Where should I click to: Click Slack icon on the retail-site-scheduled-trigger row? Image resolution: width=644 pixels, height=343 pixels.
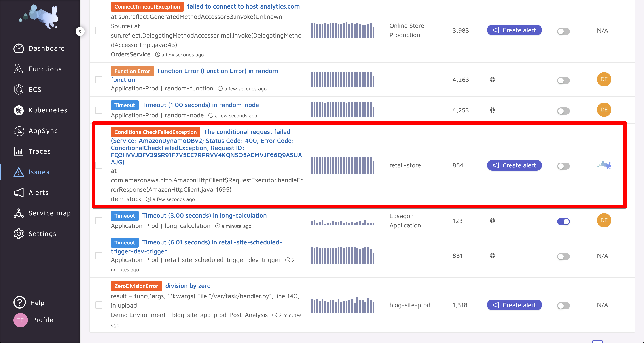click(x=492, y=256)
